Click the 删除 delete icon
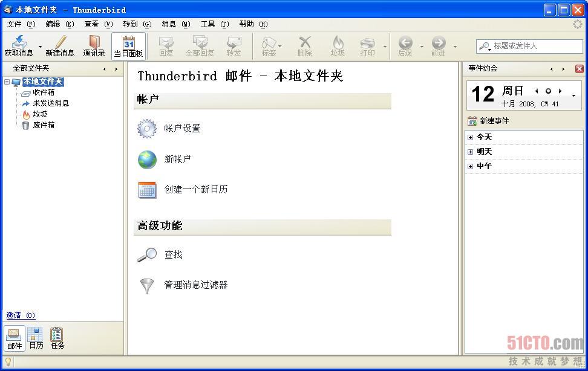Image resolution: width=588 pixels, height=371 pixels. [305, 42]
